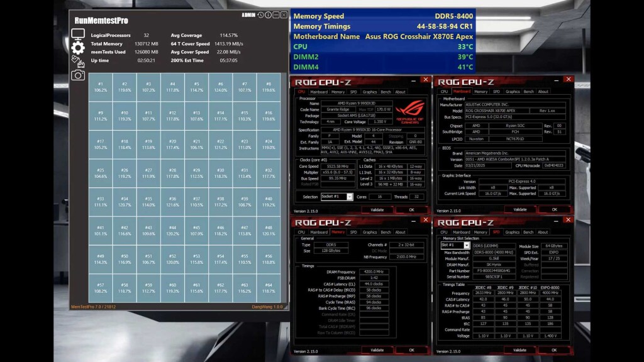Open About tab in Mainboard CPU-Z window
This screenshot has width=644, height=362.
[543, 92]
